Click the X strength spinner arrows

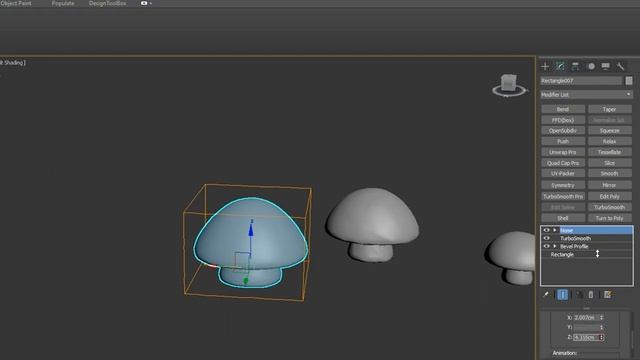(602, 318)
